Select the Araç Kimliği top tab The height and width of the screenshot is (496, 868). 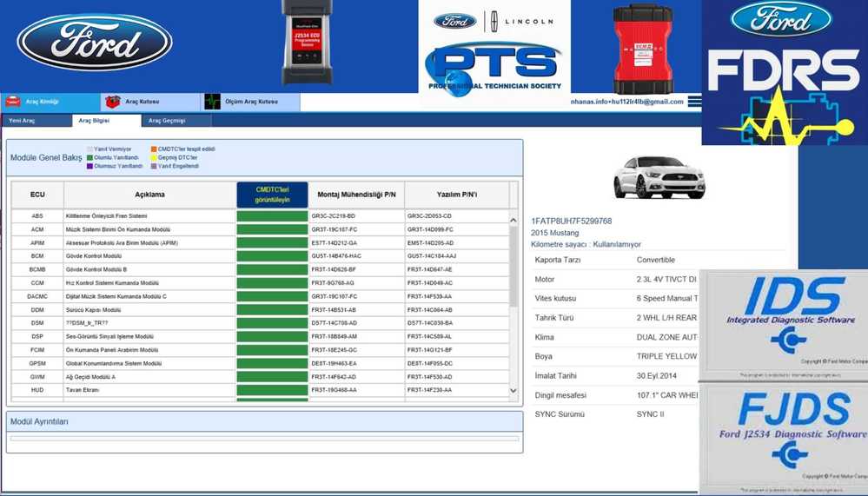(x=50, y=102)
